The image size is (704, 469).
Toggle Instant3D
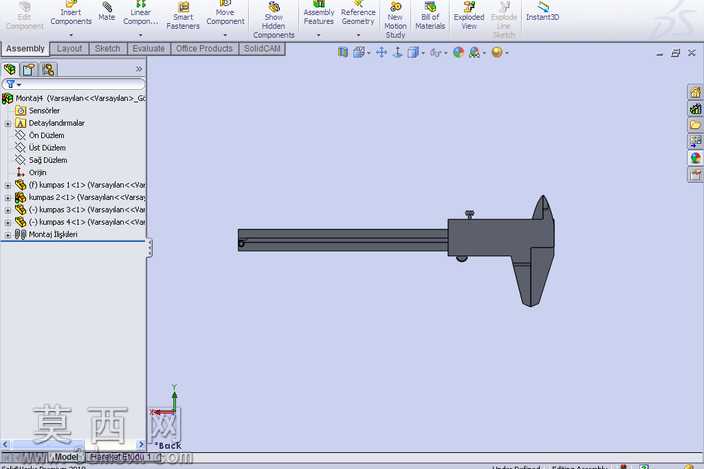[x=542, y=12]
